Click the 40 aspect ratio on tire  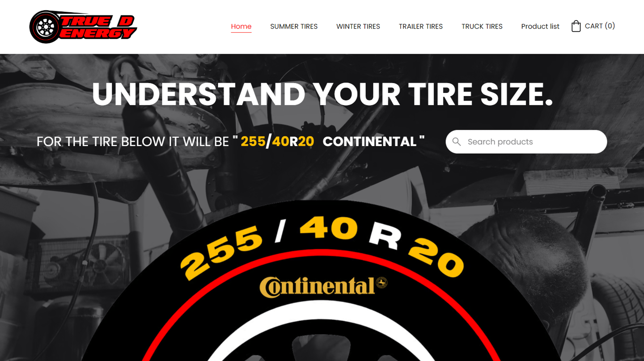(329, 228)
